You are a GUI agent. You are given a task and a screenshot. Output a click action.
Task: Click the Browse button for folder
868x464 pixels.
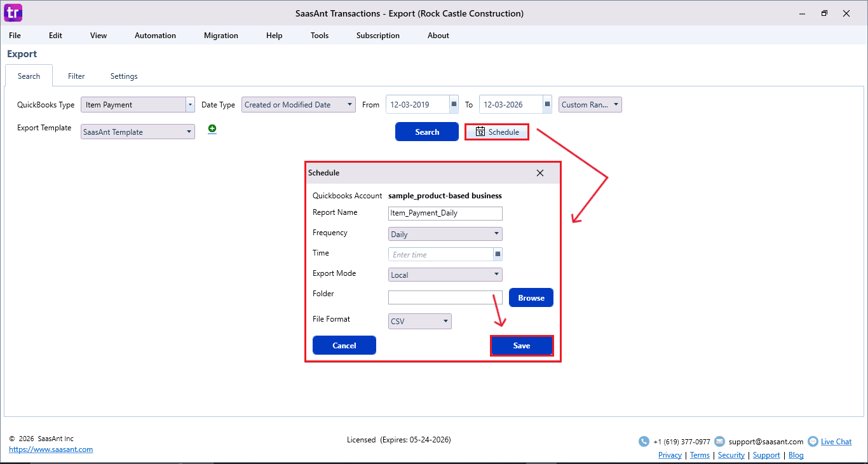[x=531, y=297]
